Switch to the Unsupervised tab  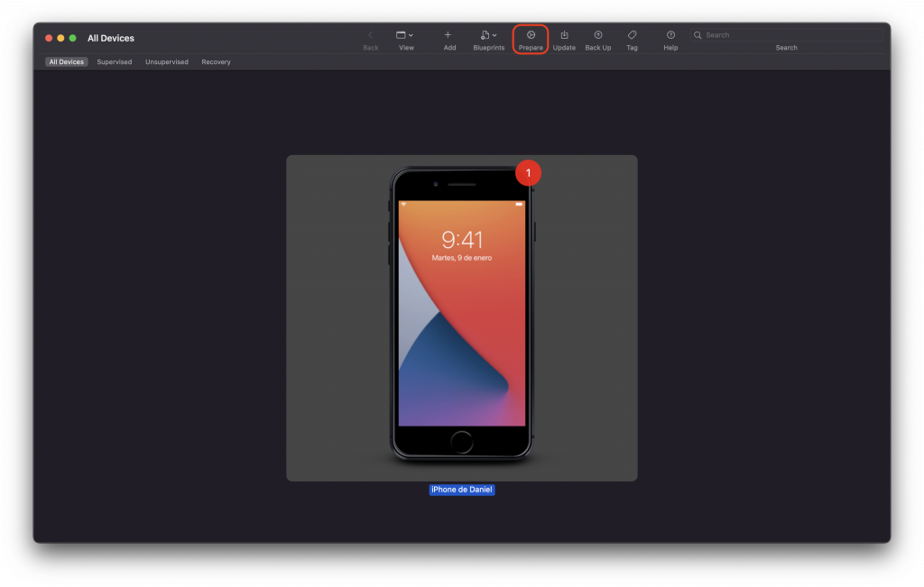tap(167, 62)
